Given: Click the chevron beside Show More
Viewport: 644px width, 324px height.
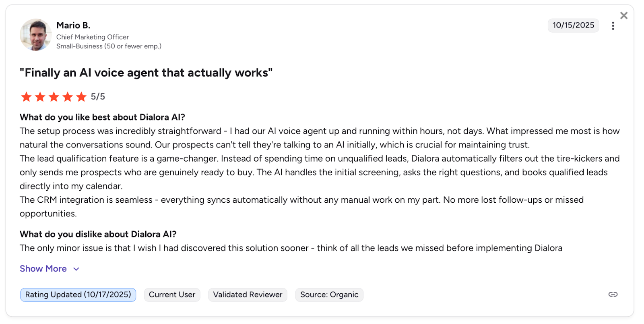Looking at the screenshot, I should tap(76, 269).
